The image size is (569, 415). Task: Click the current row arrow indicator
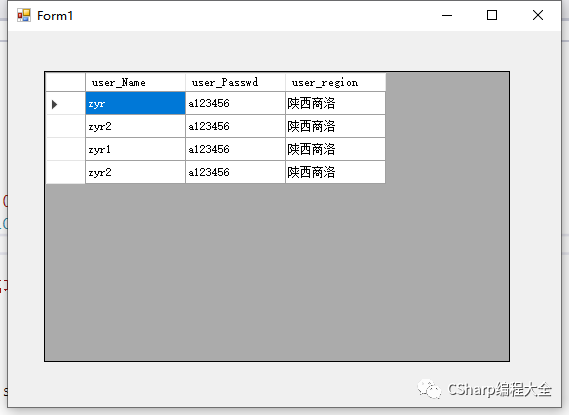pyautogui.click(x=54, y=104)
